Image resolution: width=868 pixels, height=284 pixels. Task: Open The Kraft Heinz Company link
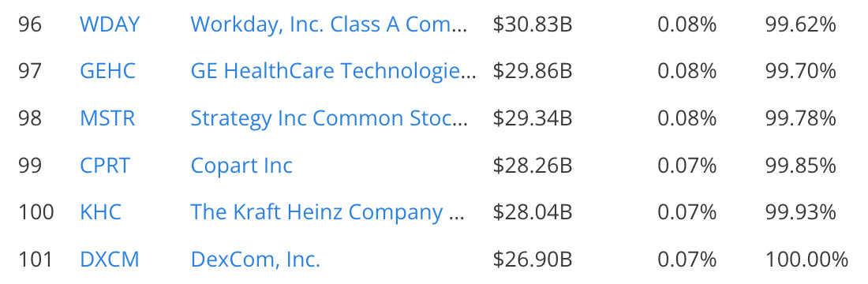click(327, 212)
